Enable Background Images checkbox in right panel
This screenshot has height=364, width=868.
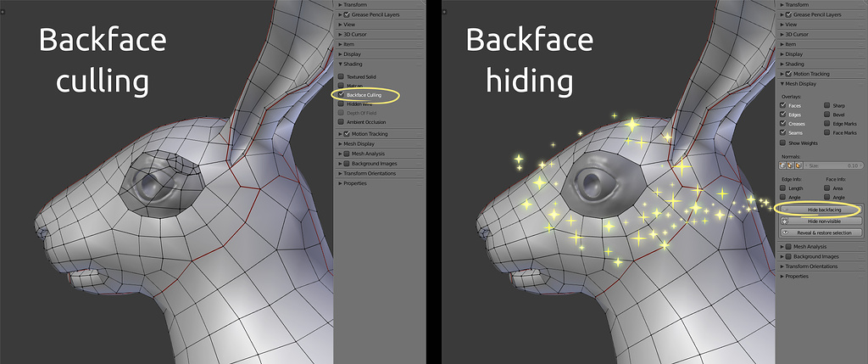(x=788, y=256)
